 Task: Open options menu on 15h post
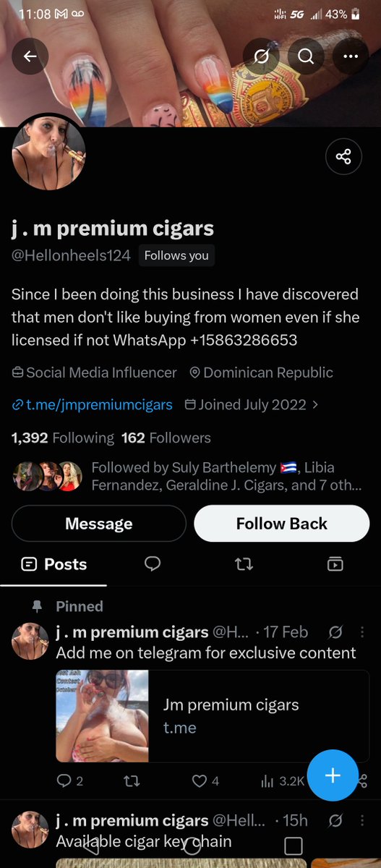363,821
